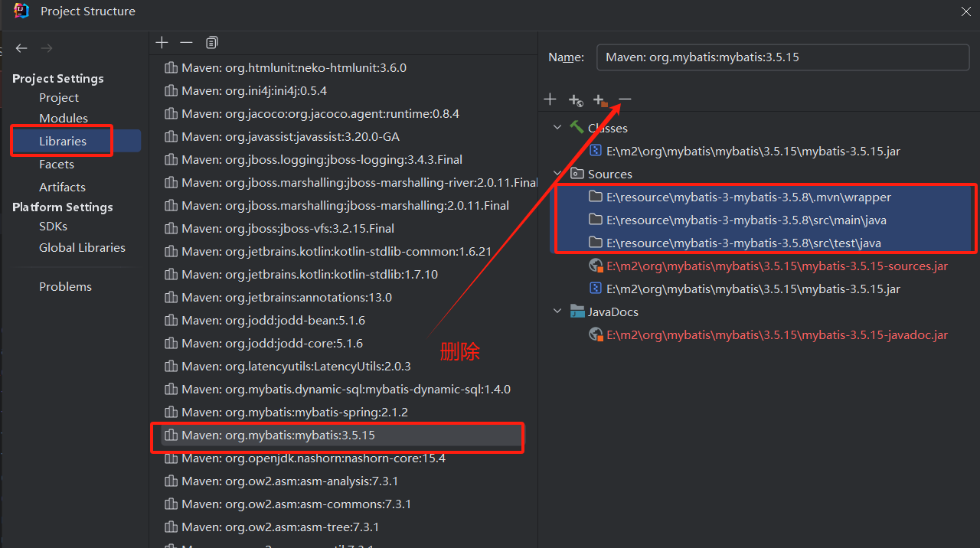Remove selected roots with minus icon
980x548 pixels.
click(625, 99)
